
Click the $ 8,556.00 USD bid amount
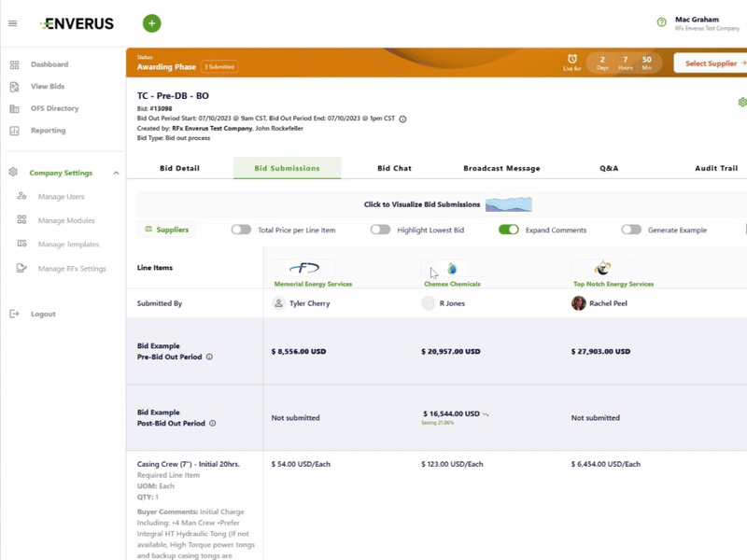pos(299,352)
